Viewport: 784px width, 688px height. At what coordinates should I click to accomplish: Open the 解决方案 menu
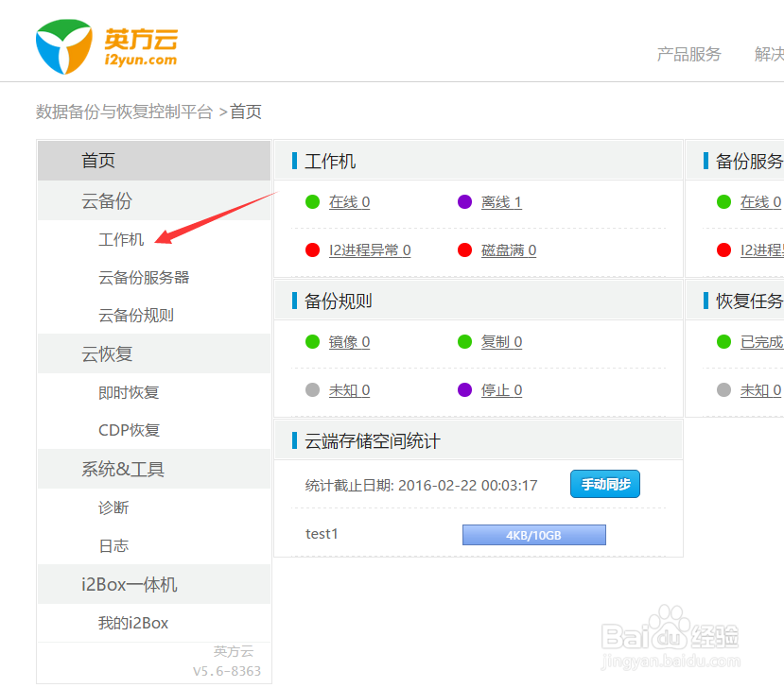click(x=770, y=55)
